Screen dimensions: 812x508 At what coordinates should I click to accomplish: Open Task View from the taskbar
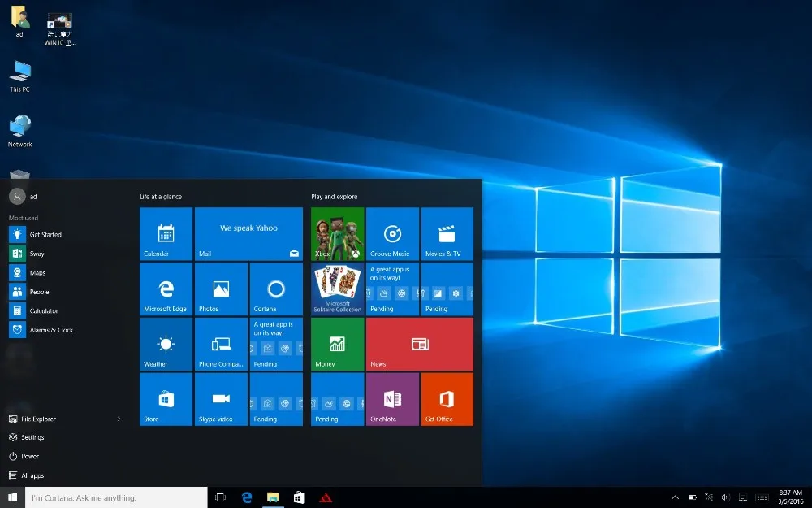pos(220,497)
